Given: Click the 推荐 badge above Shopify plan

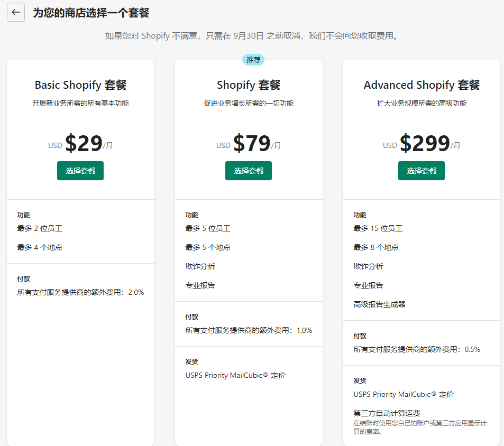Looking at the screenshot, I should click(x=253, y=60).
